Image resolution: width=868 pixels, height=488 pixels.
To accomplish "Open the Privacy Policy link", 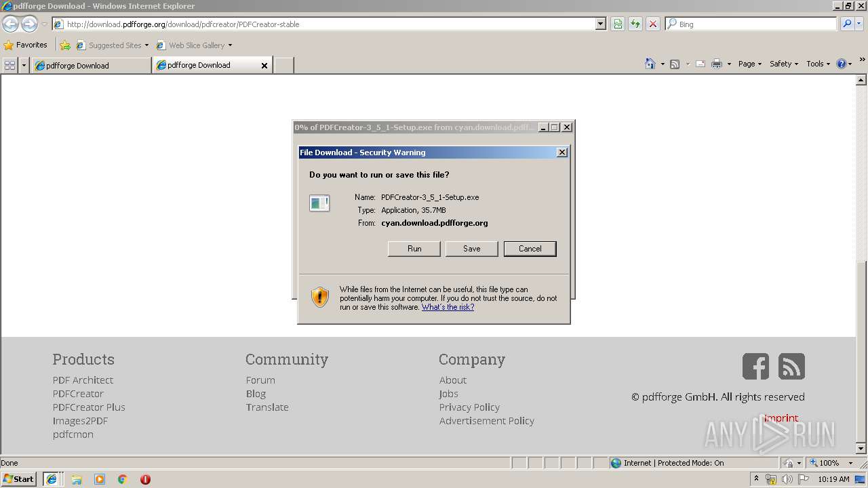I will (x=469, y=407).
